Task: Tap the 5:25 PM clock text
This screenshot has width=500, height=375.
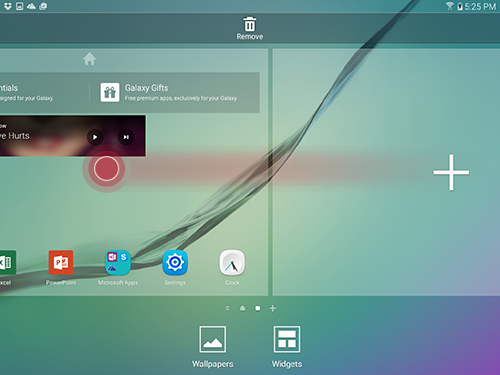Action: pos(480,6)
